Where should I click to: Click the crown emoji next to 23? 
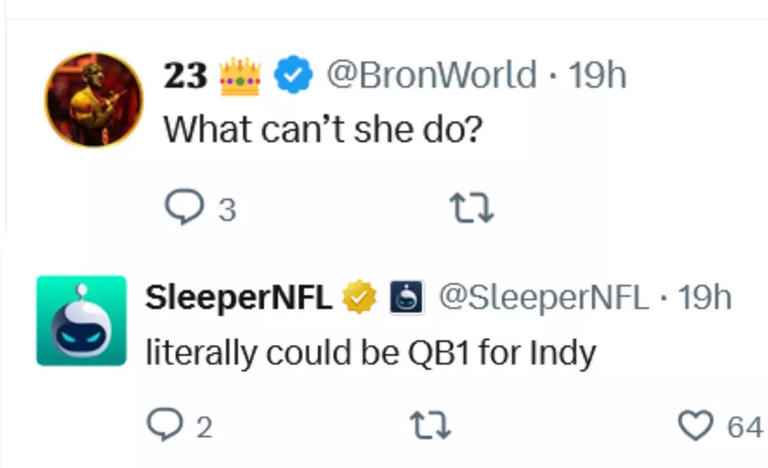point(239,76)
